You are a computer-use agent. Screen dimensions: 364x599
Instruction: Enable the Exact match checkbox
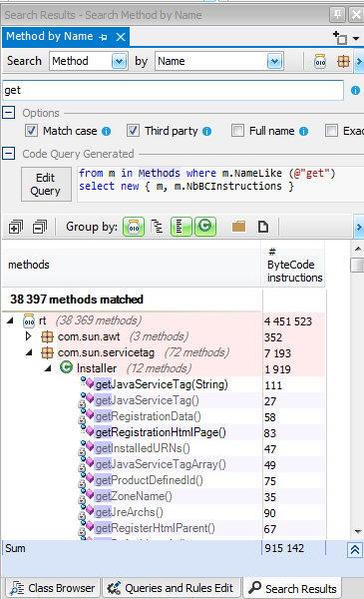click(331, 131)
